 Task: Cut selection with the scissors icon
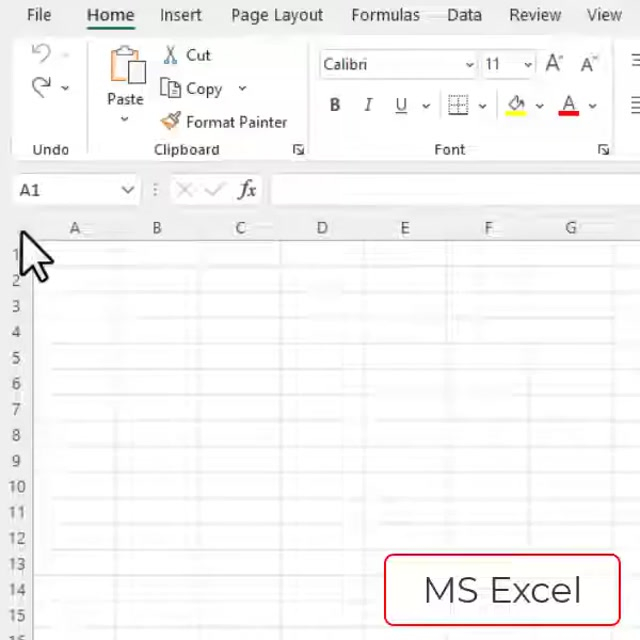(x=171, y=55)
